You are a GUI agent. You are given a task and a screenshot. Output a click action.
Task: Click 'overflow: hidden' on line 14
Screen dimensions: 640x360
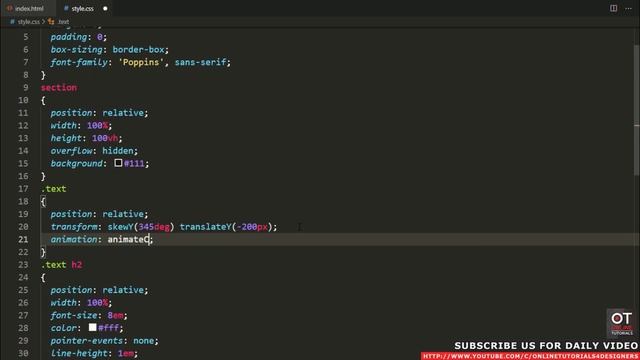pos(94,151)
